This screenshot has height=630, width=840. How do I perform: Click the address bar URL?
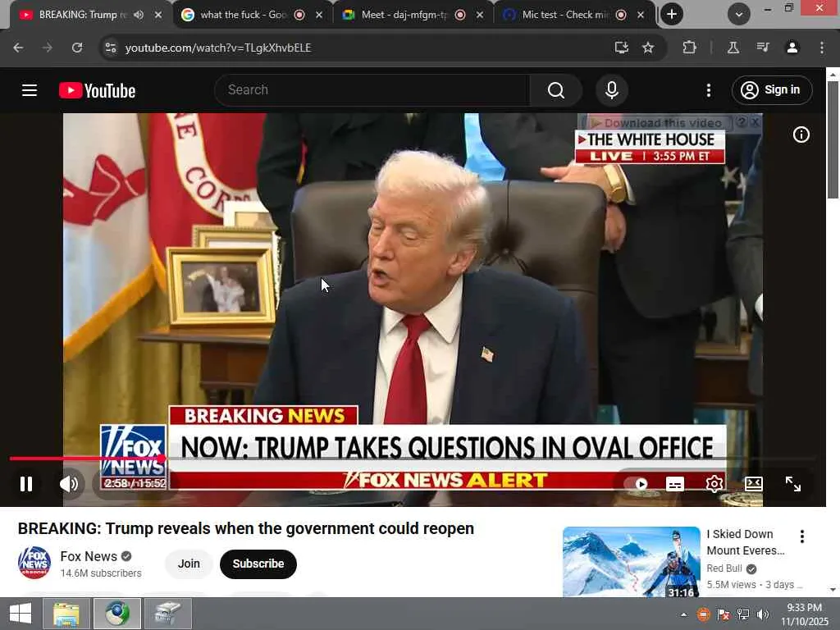click(218, 48)
